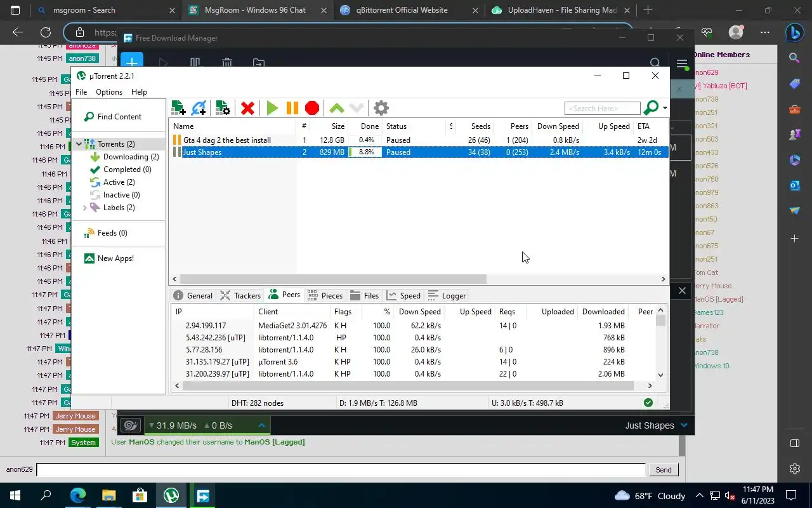Focus the MsgRoom chat message input
This screenshot has height=508, width=812.
[341, 470]
